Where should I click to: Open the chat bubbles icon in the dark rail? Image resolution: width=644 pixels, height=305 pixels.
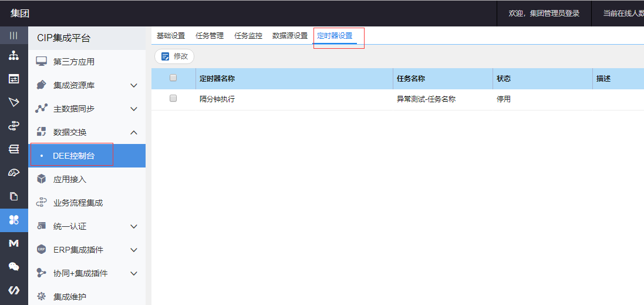pos(14,267)
